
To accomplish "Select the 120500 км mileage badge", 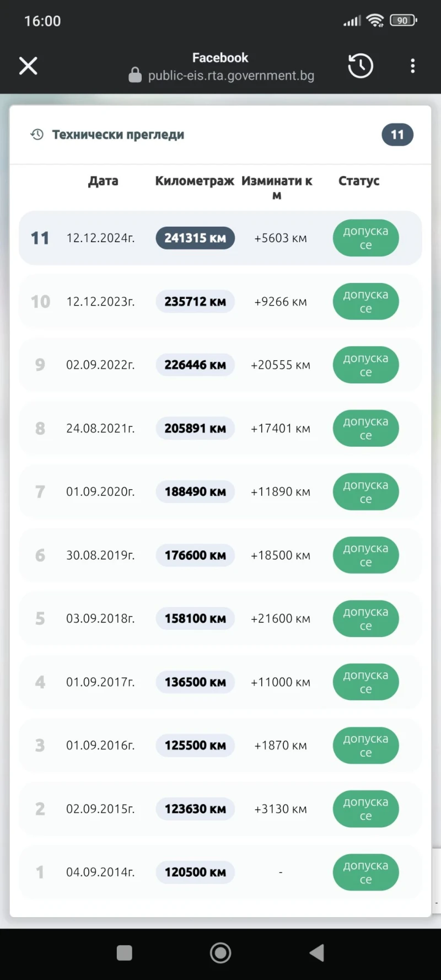I will pos(195,872).
